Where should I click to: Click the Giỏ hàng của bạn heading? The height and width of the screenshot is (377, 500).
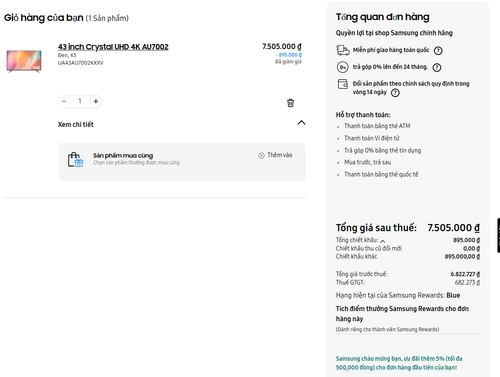44,18
